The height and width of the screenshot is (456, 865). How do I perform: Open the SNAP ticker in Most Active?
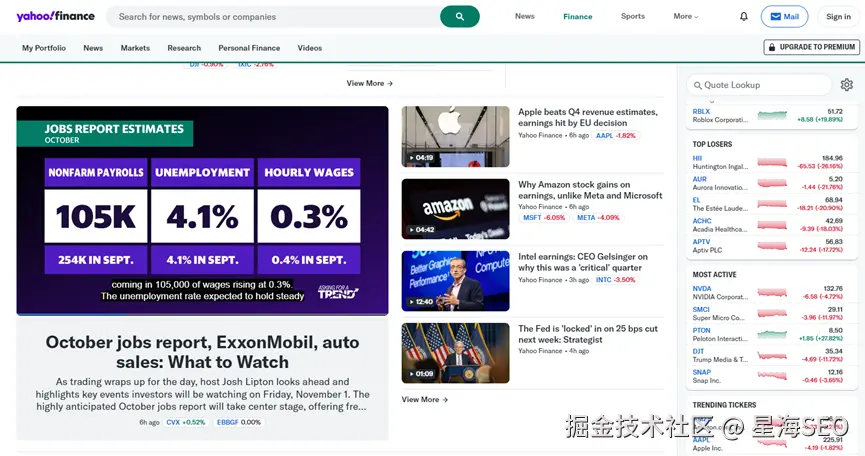(702, 373)
